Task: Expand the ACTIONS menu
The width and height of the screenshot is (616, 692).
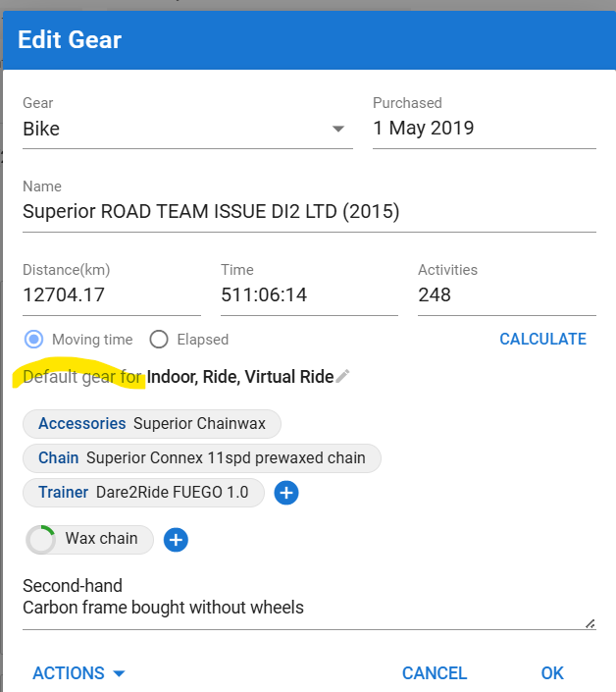Action: 78,673
